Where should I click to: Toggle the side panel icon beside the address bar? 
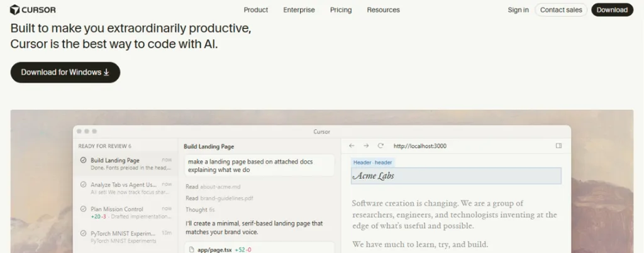click(x=558, y=146)
